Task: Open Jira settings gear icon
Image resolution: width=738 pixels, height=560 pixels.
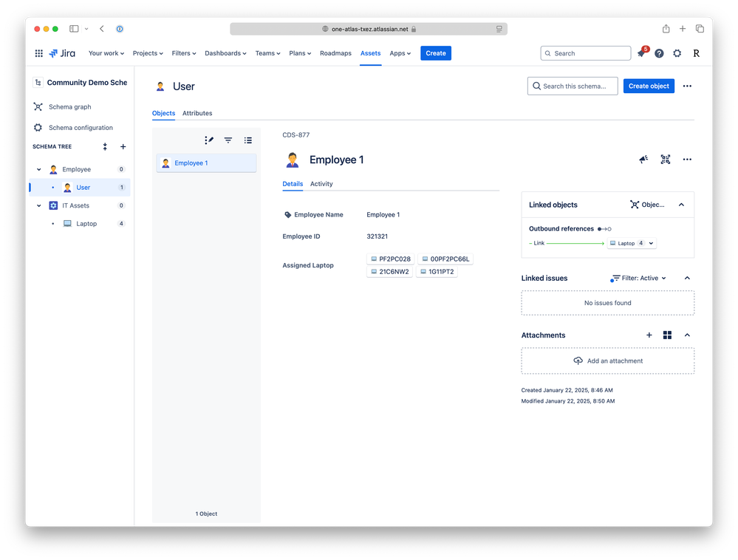Action: click(x=677, y=53)
